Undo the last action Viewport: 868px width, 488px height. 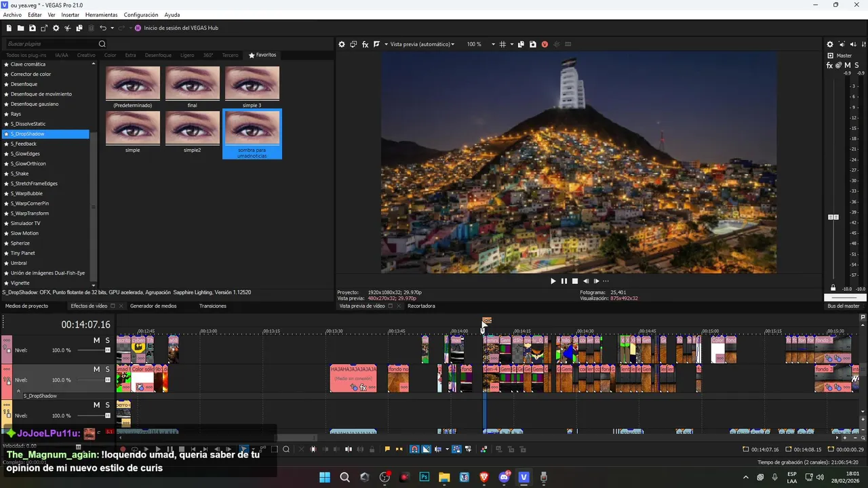pos(103,28)
